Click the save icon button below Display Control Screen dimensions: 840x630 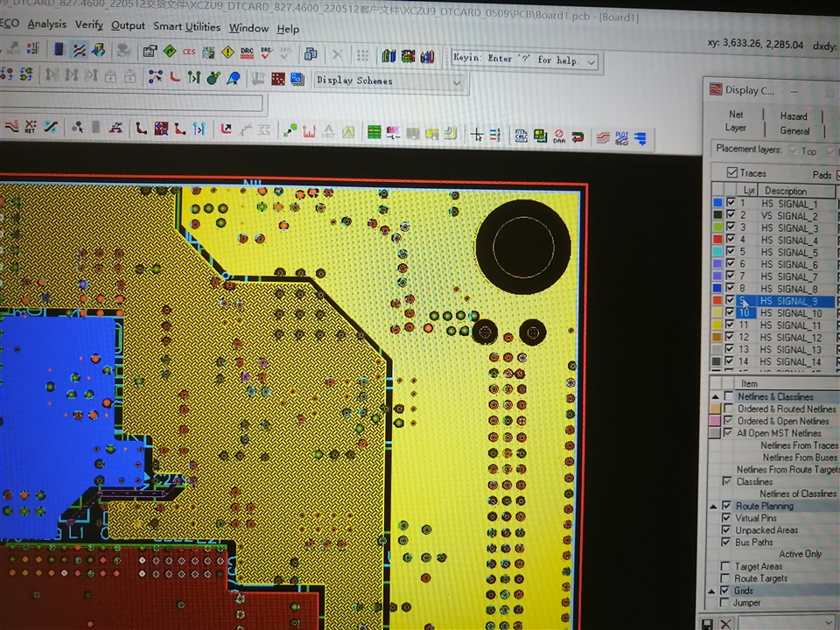pos(707,623)
